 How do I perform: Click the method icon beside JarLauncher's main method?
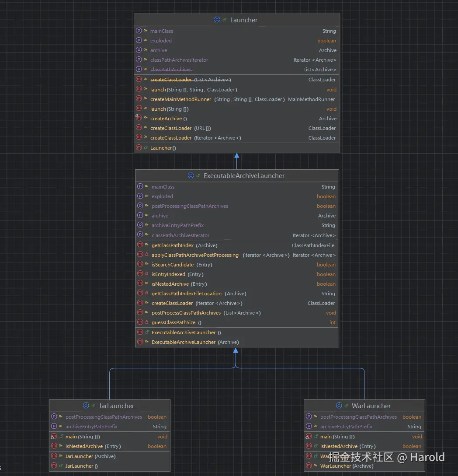click(54, 437)
